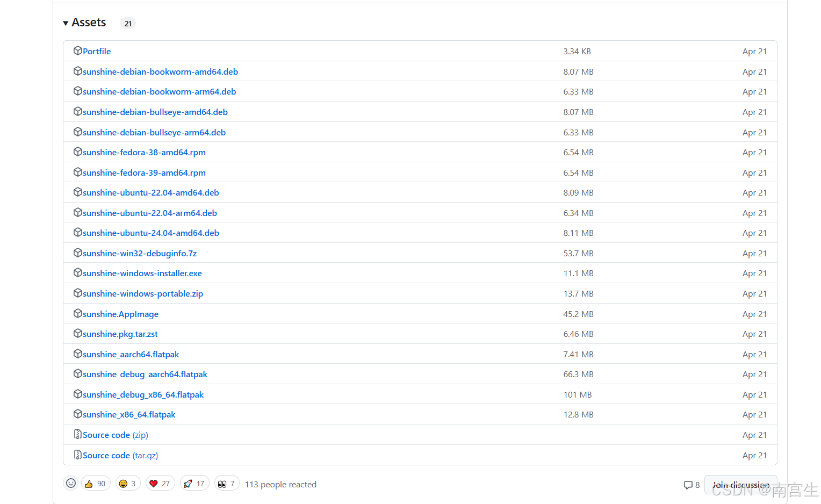Download sunshine-debian-bookworm-amd64.deb

[x=160, y=71]
